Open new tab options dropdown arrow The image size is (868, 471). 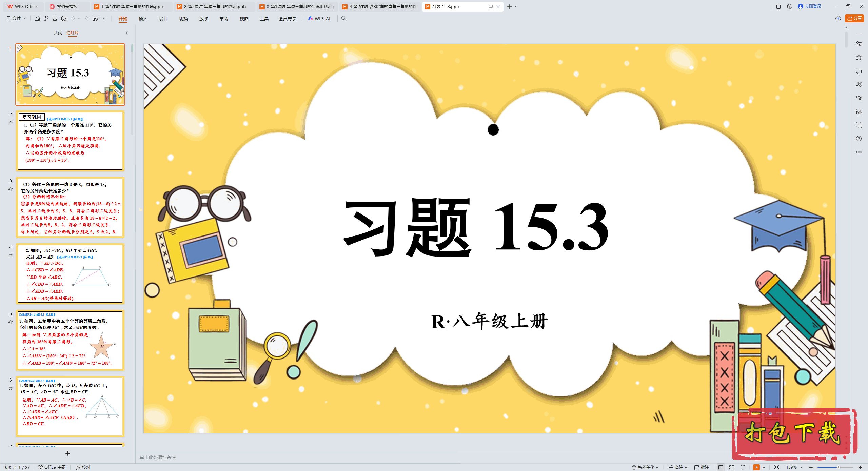click(x=516, y=7)
